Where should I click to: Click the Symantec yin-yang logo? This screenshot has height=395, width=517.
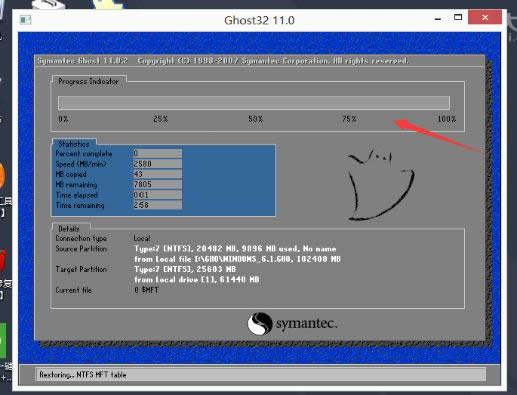260,323
